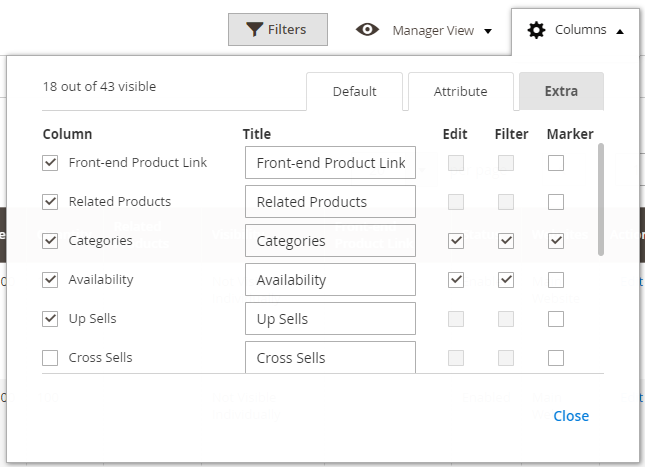Click the Filters button
645x467 pixels.
pos(278,30)
